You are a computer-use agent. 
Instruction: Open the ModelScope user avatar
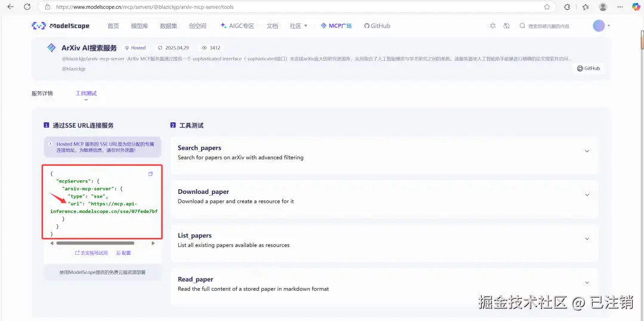(599, 26)
